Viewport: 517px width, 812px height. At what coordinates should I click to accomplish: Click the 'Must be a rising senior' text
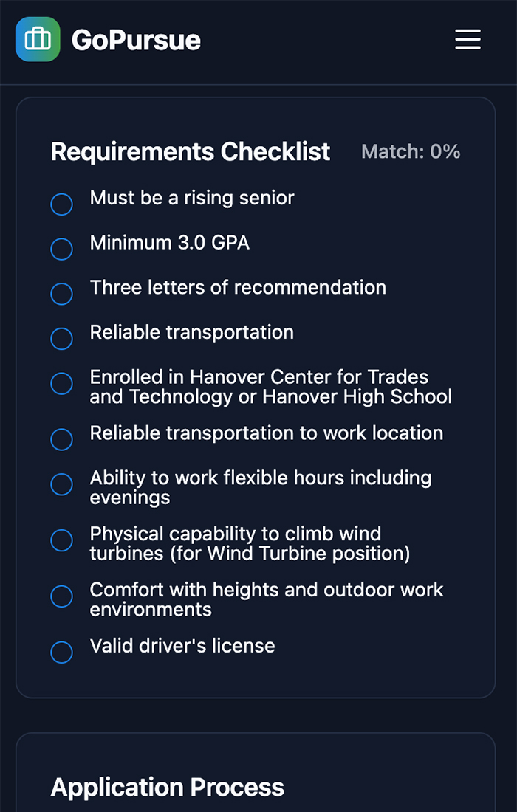[192, 198]
